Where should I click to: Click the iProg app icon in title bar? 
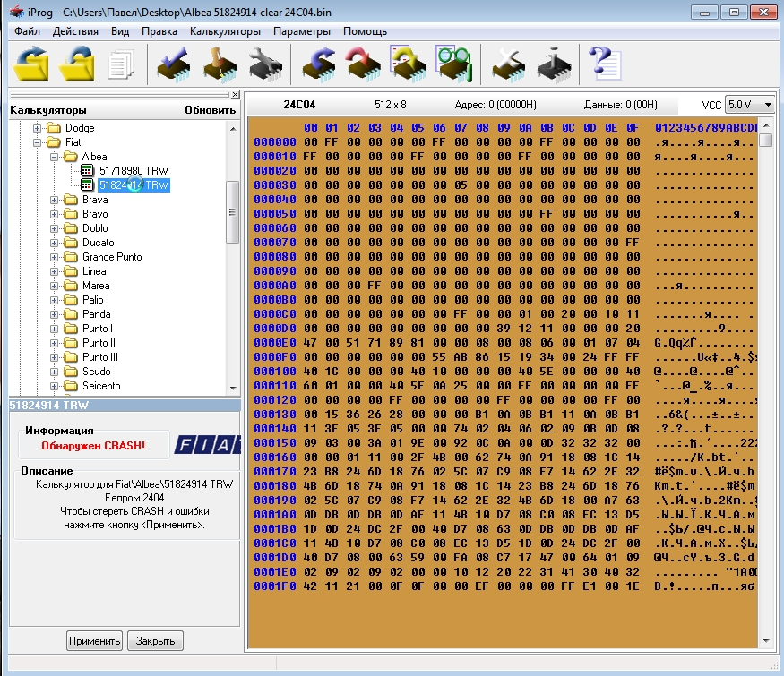[16, 12]
